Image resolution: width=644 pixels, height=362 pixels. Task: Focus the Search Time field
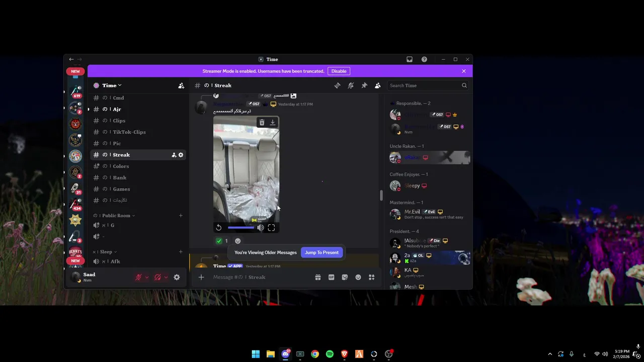pos(428,85)
